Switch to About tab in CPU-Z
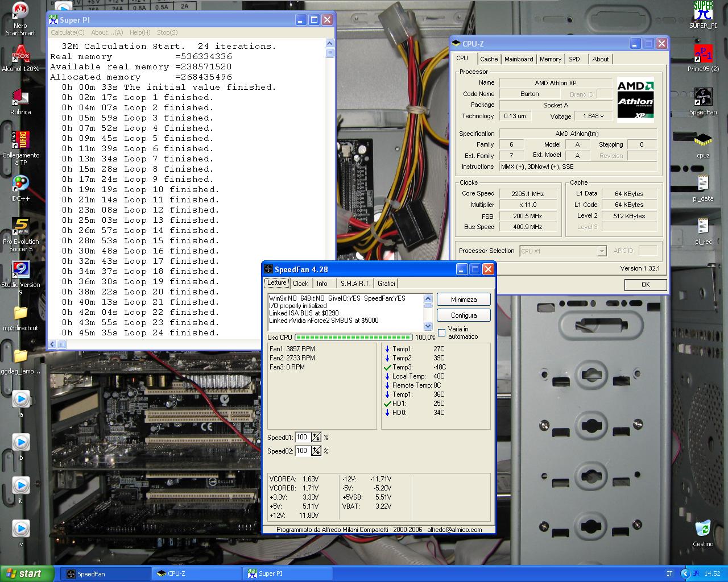 (x=601, y=59)
